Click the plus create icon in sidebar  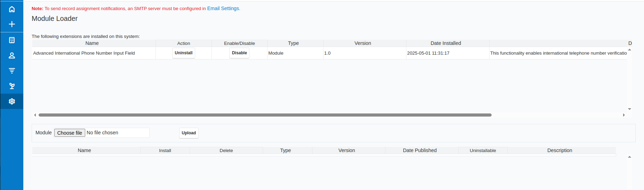tap(12, 24)
